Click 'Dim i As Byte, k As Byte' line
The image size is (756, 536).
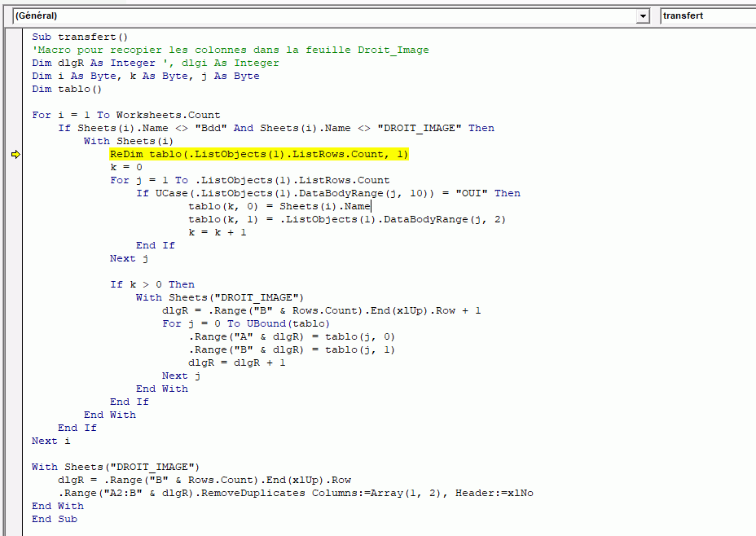pyautogui.click(x=146, y=76)
